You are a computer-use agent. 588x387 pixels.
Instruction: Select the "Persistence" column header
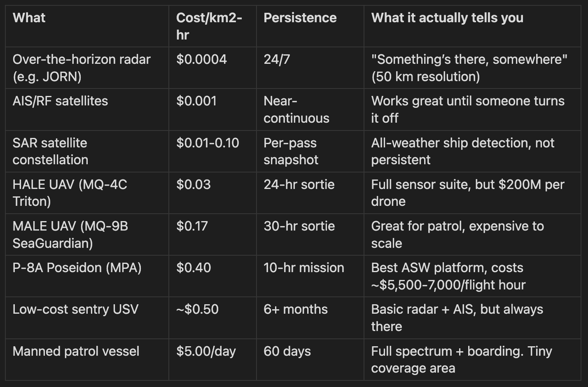point(300,18)
